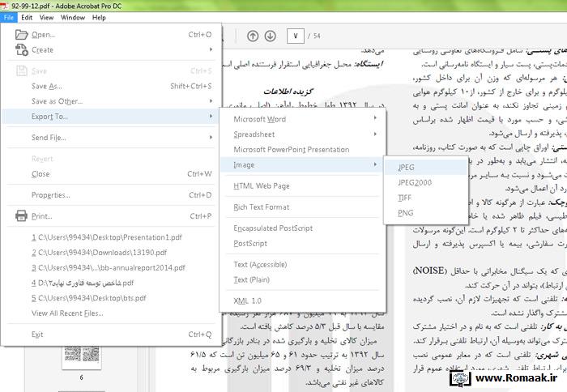567x392 pixels.
Task: Click the page number input field
Action: click(296, 36)
